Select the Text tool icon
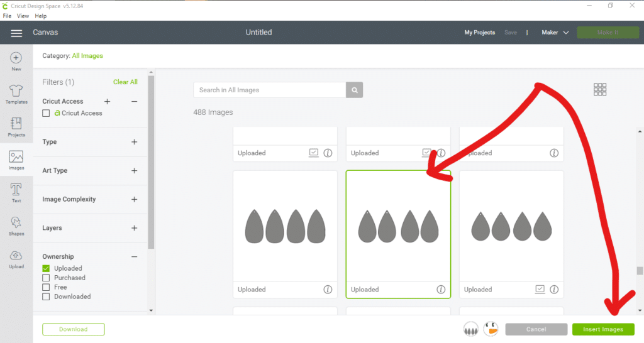 [16, 190]
